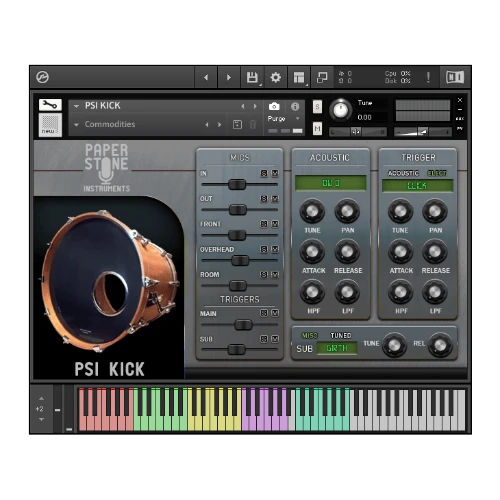The height and width of the screenshot is (500, 500).
Task: Solo the OUT mic
Action: point(264,199)
